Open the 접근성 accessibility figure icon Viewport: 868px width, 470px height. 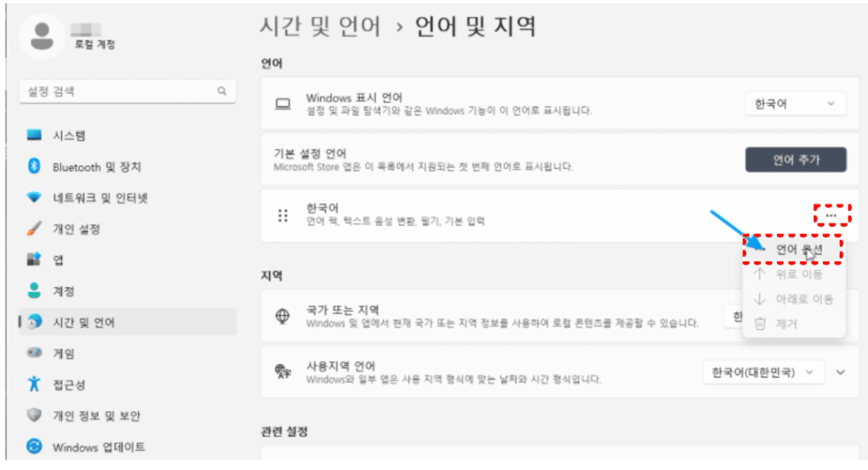point(34,384)
